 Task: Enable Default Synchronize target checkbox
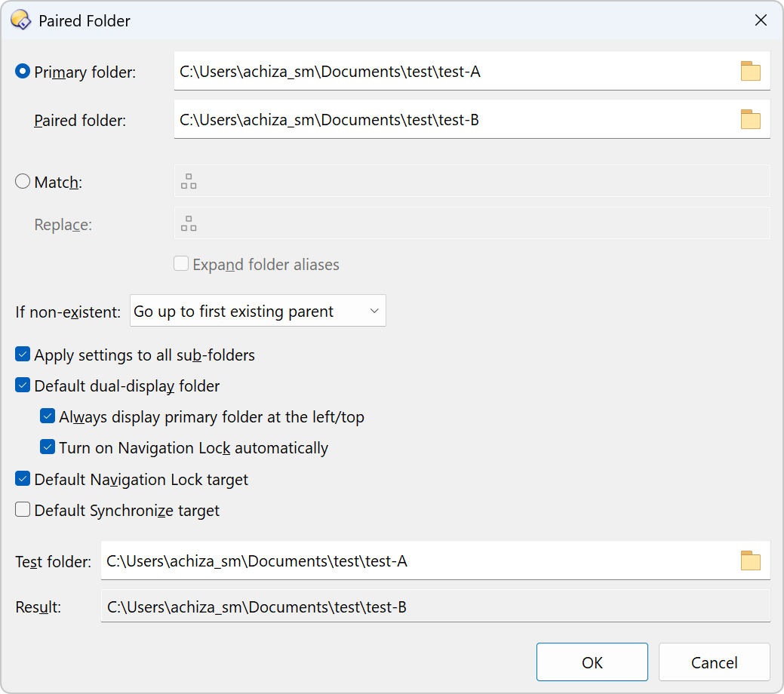pyautogui.click(x=23, y=510)
